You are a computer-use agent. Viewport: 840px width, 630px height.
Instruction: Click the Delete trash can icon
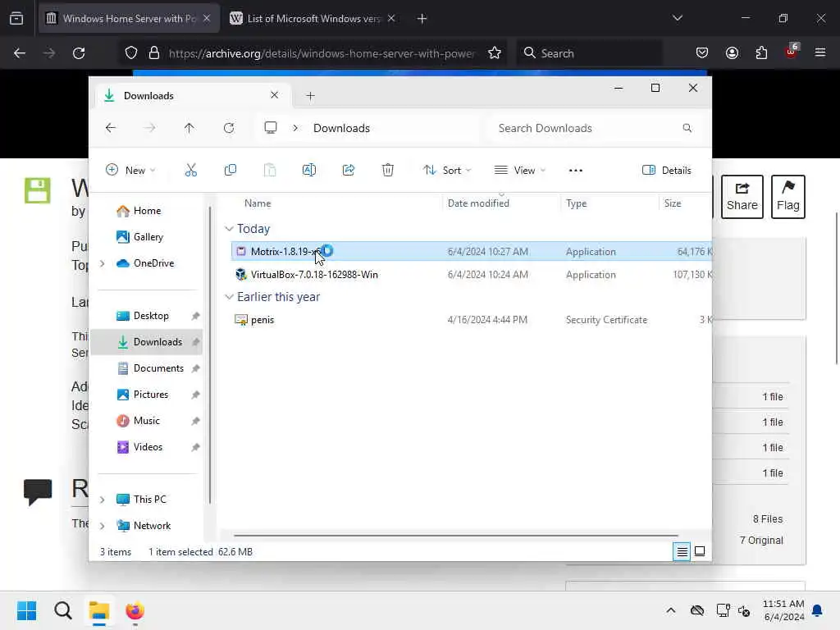(388, 171)
